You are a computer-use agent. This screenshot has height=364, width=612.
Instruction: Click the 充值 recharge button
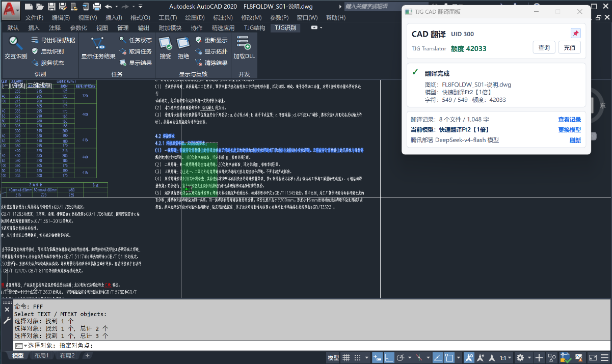click(x=570, y=47)
